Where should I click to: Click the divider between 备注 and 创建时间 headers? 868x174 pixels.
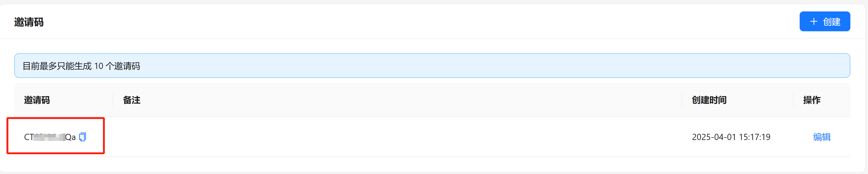(682, 100)
